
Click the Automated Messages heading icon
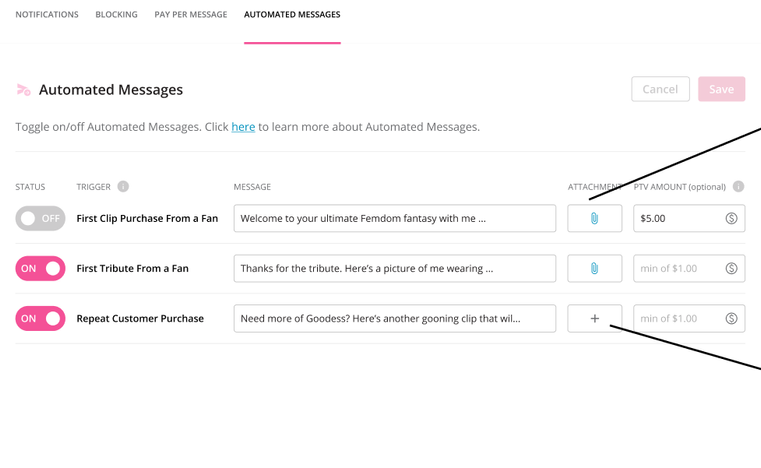[23, 90]
